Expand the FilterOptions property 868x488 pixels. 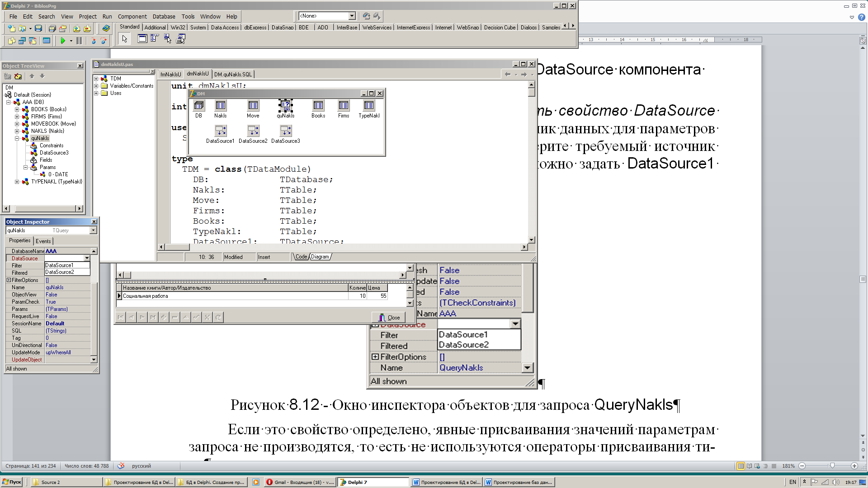tap(9, 280)
